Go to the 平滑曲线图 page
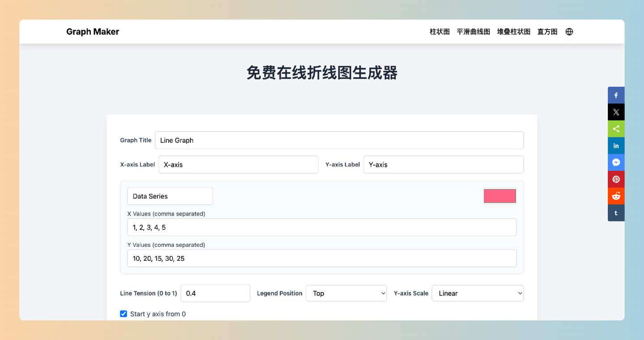 [x=473, y=31]
